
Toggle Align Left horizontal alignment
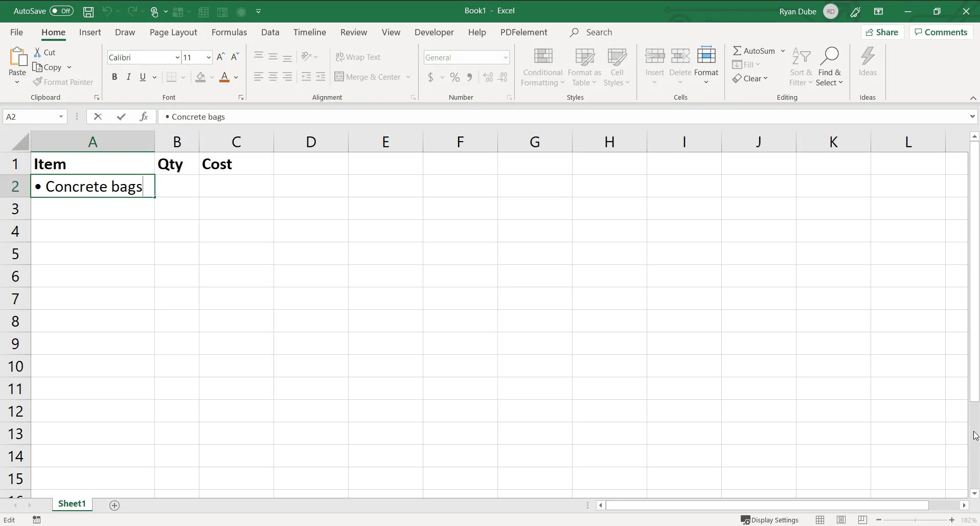(259, 77)
